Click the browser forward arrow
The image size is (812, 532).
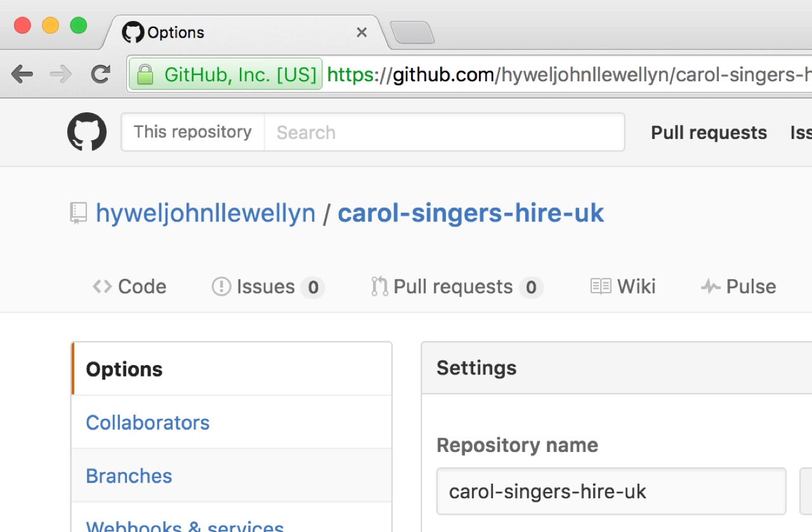(61, 75)
